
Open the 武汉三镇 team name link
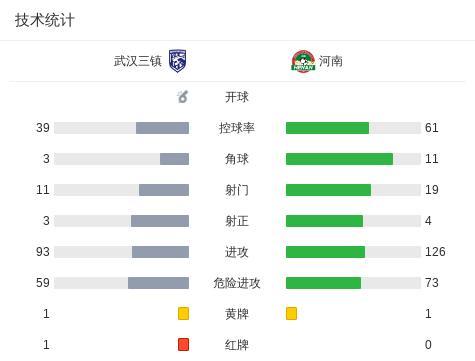138,61
